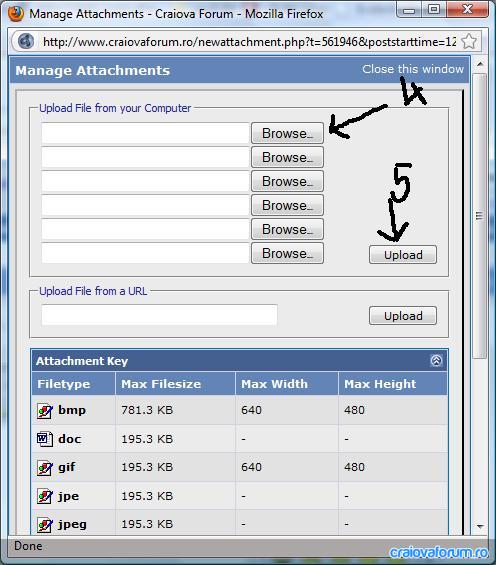Upload files chosen from your computer
This screenshot has width=496, height=565.
click(403, 255)
